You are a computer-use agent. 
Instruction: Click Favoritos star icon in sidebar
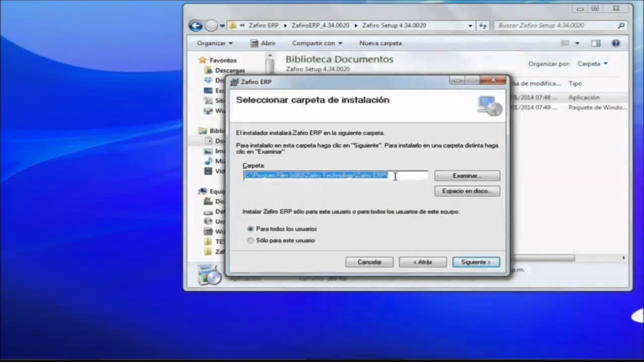pyautogui.click(x=203, y=60)
